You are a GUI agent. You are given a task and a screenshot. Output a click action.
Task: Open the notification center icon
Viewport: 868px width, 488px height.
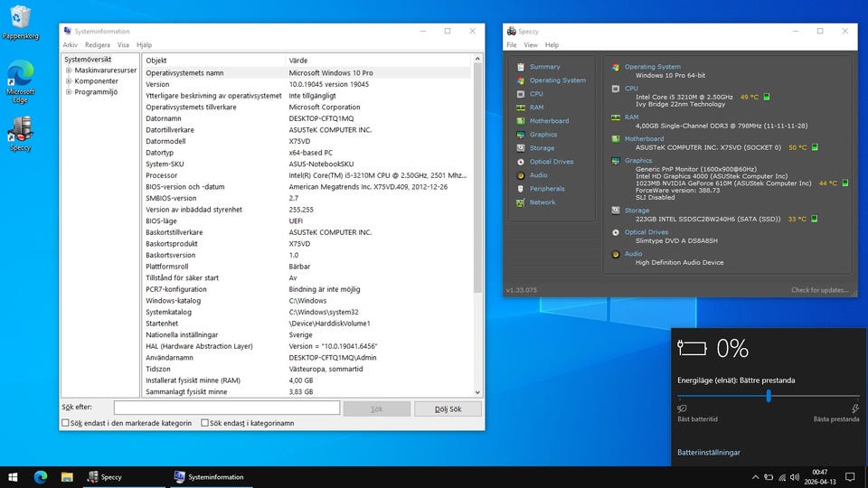tap(850, 477)
